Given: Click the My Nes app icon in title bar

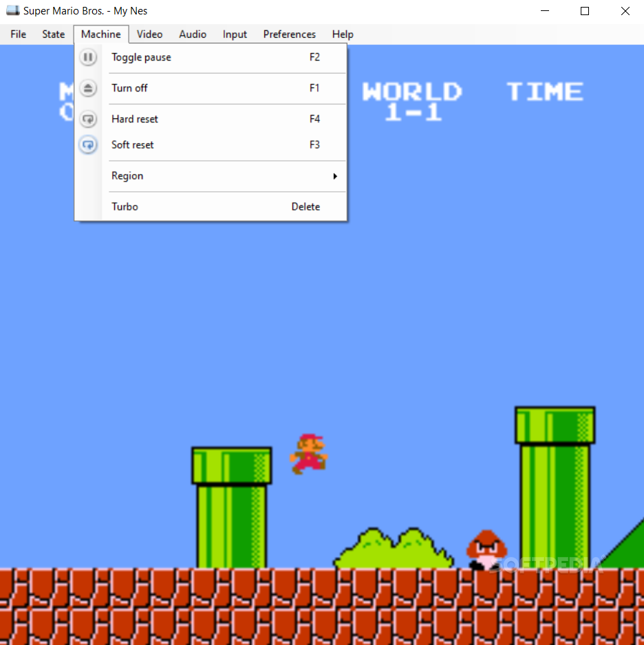Looking at the screenshot, I should [13, 11].
